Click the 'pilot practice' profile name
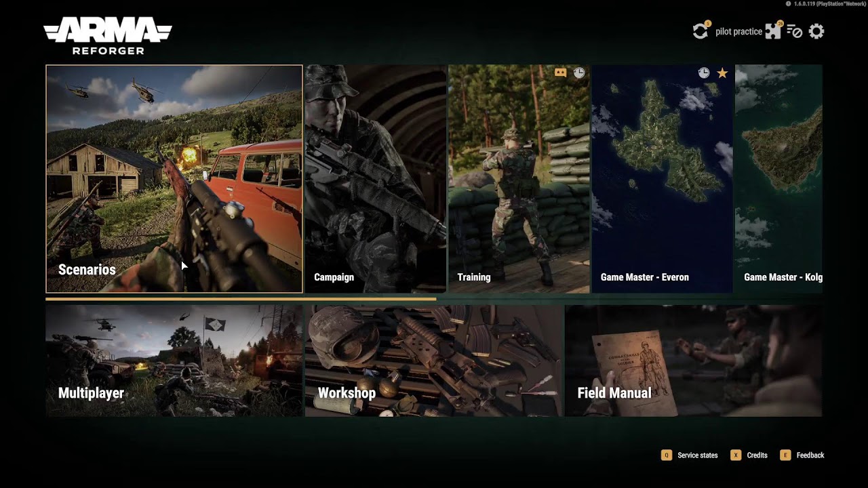The image size is (868, 488). [738, 32]
